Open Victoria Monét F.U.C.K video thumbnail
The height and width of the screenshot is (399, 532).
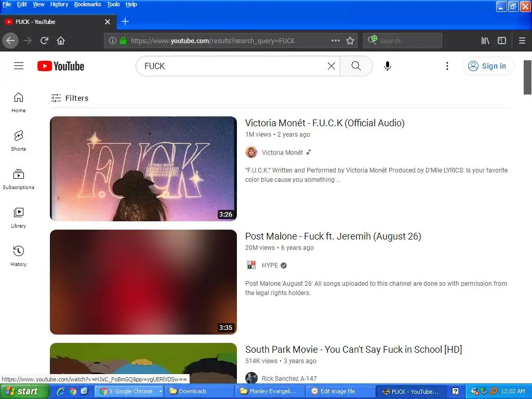[x=143, y=169]
